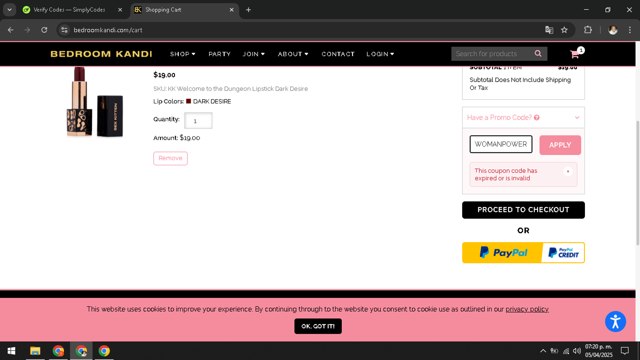The width and height of the screenshot is (640, 360).
Task: Close the Shopping Cart tab
Action: (231, 10)
